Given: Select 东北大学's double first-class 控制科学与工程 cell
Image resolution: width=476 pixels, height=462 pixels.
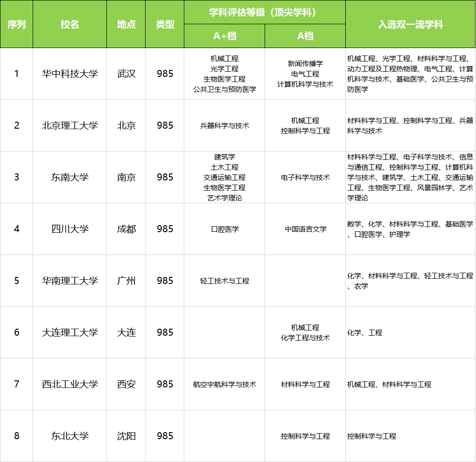Looking at the screenshot, I should pos(410,436).
